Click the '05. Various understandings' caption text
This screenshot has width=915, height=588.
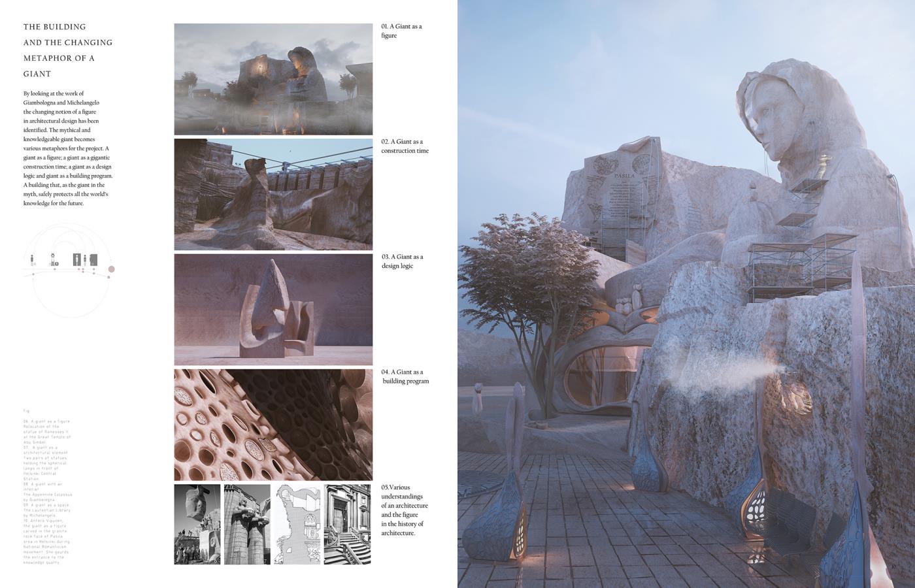tap(404, 510)
